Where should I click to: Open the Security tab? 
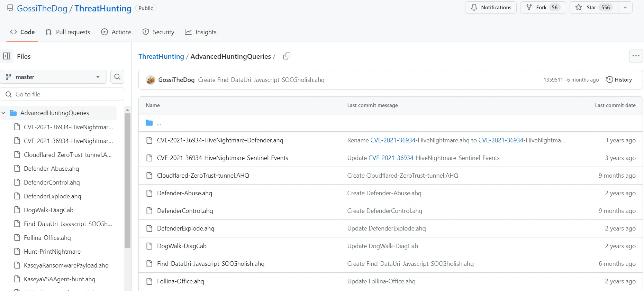158,32
